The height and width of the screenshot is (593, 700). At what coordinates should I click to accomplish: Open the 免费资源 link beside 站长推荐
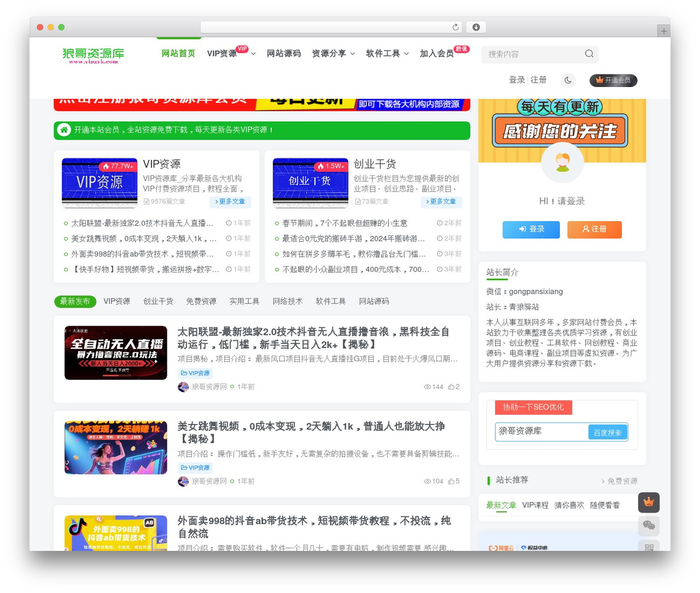point(619,481)
